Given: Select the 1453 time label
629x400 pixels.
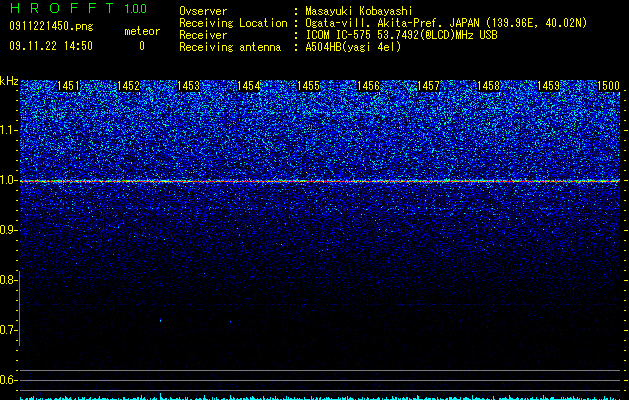Looking at the screenshot, I should click(x=189, y=86).
